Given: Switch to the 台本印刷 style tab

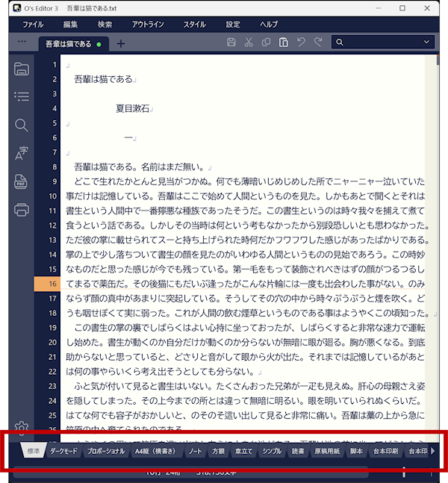Looking at the screenshot, I should click(385, 451).
